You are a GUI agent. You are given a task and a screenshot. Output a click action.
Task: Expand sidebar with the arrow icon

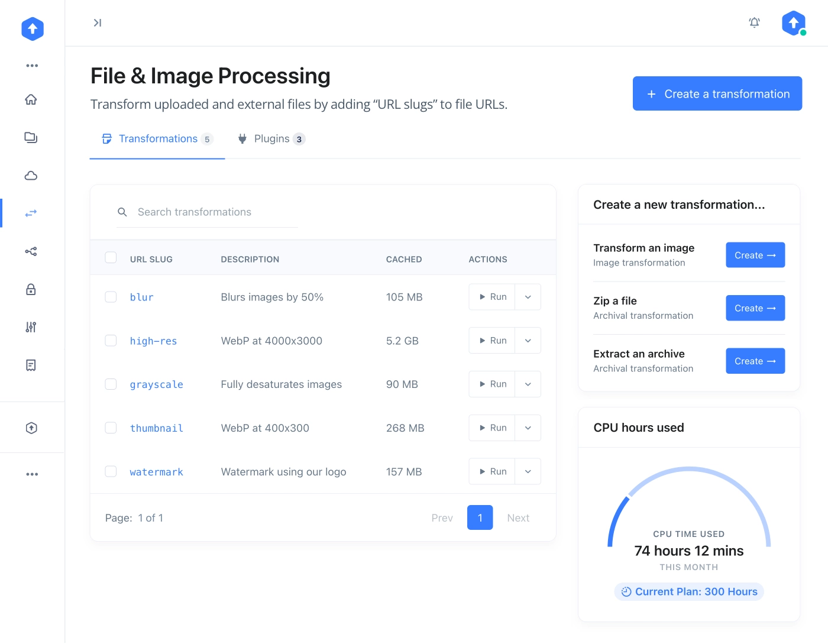coord(98,23)
